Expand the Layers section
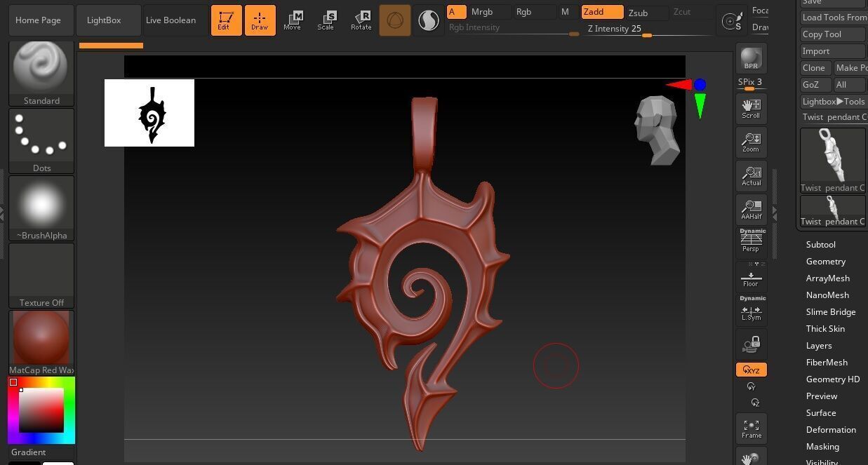Image resolution: width=868 pixels, height=465 pixels. pos(819,346)
